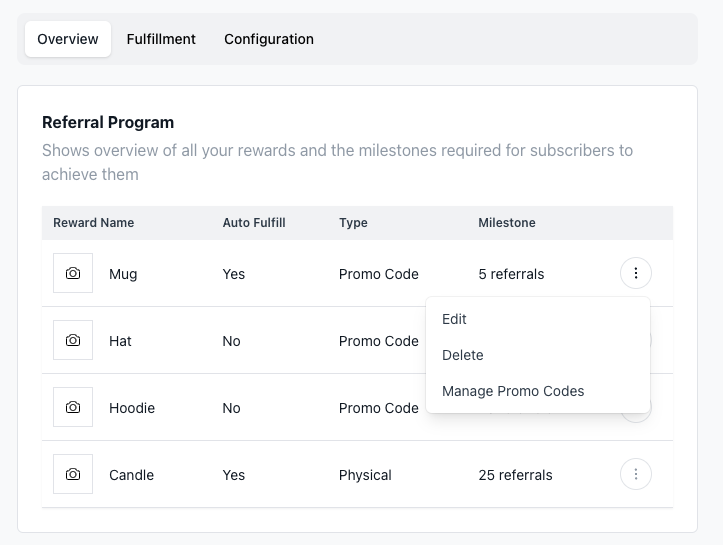
Task: Close the three-dot menu on Mug row
Action: pyautogui.click(x=636, y=273)
